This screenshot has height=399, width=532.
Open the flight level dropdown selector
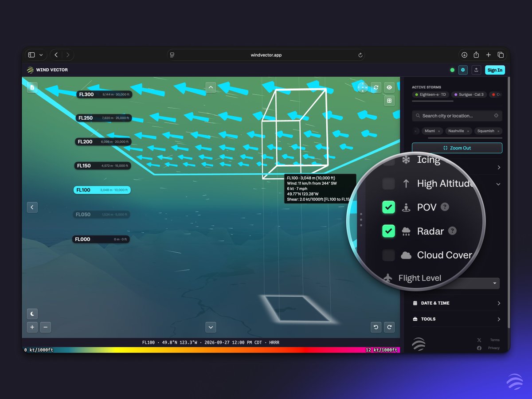click(x=494, y=283)
